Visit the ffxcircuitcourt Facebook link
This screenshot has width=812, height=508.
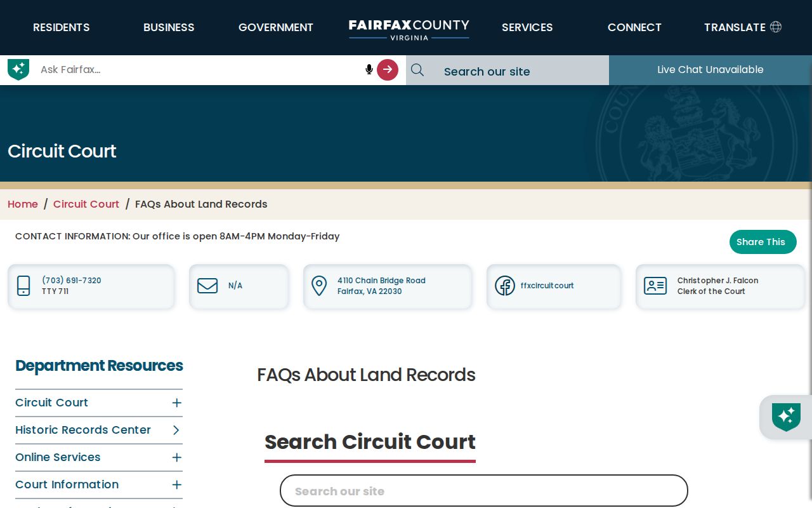(547, 286)
